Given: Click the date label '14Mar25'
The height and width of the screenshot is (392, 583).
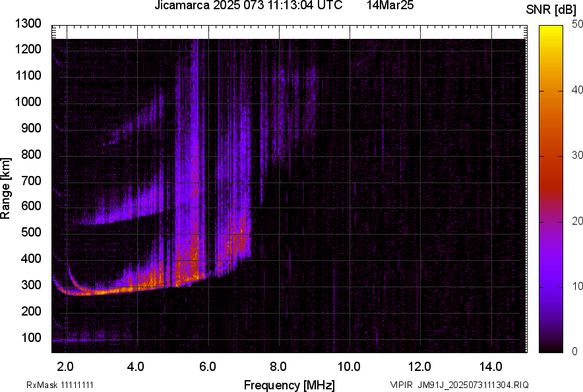Looking at the screenshot, I should 390,5.
